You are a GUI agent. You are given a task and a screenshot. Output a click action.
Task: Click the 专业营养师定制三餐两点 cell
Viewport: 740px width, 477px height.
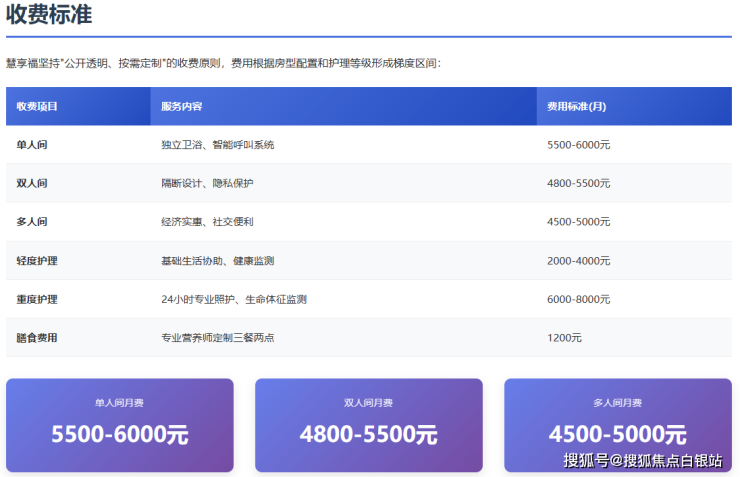[217, 338]
